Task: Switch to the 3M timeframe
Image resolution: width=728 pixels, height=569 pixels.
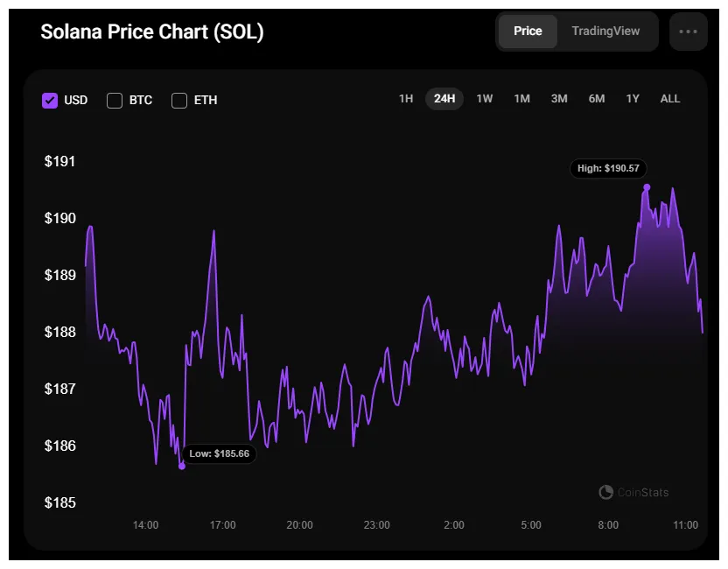Action: 558,99
